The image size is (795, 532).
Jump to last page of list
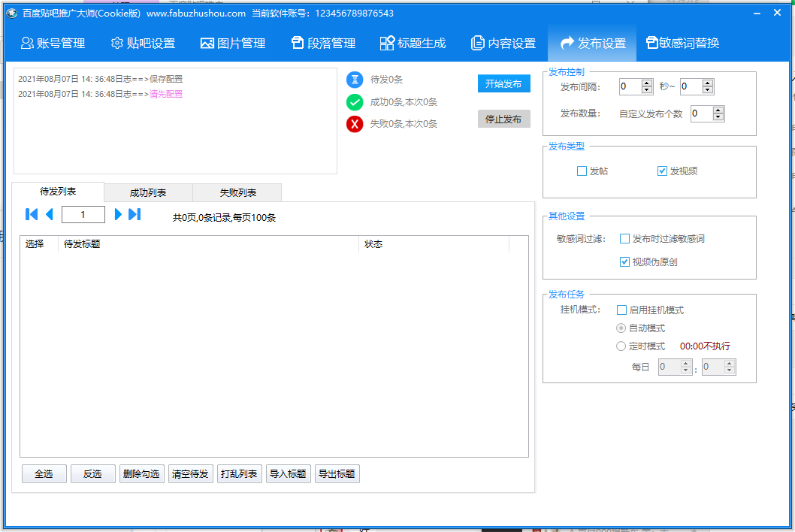pos(135,214)
